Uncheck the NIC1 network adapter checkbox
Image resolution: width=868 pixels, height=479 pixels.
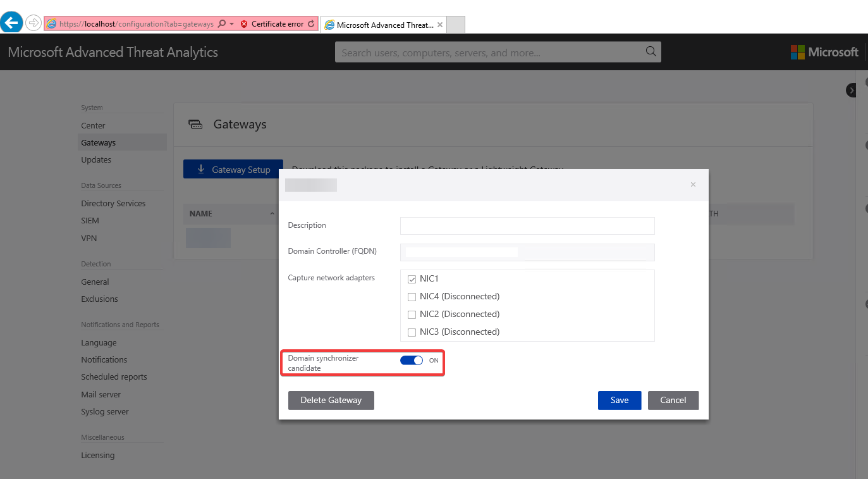click(412, 279)
